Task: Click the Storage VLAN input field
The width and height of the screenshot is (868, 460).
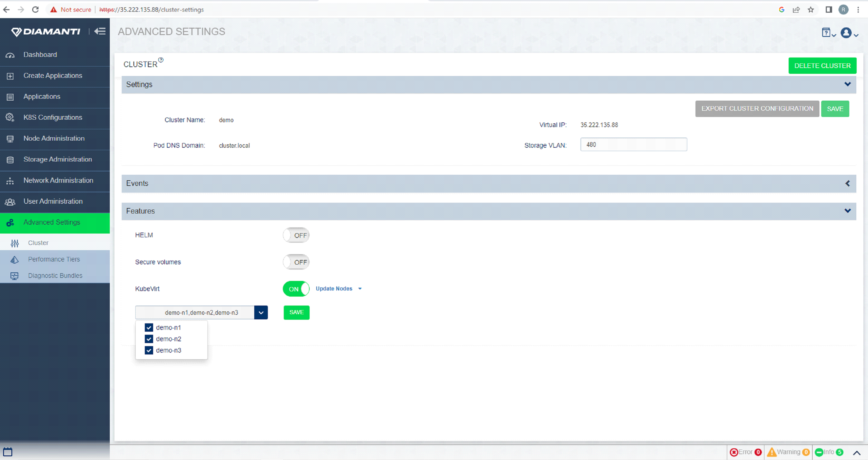Action: pos(633,145)
